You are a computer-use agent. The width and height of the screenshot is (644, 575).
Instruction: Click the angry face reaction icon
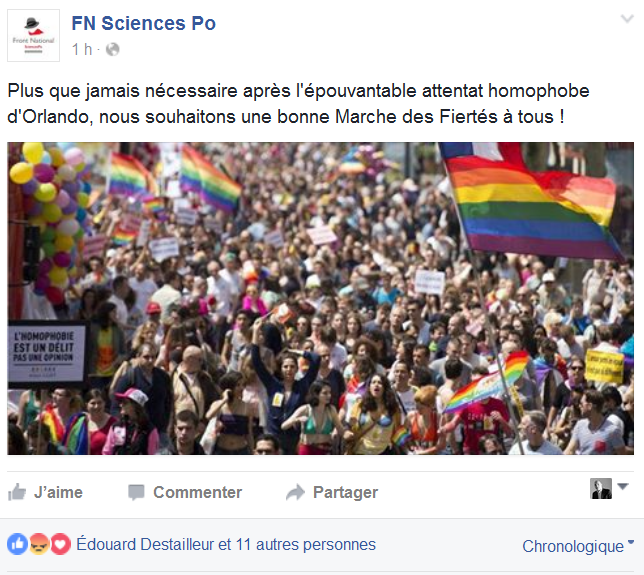click(x=39, y=545)
